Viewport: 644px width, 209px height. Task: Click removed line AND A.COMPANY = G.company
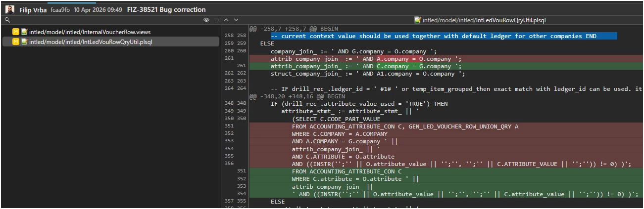click(x=345, y=141)
